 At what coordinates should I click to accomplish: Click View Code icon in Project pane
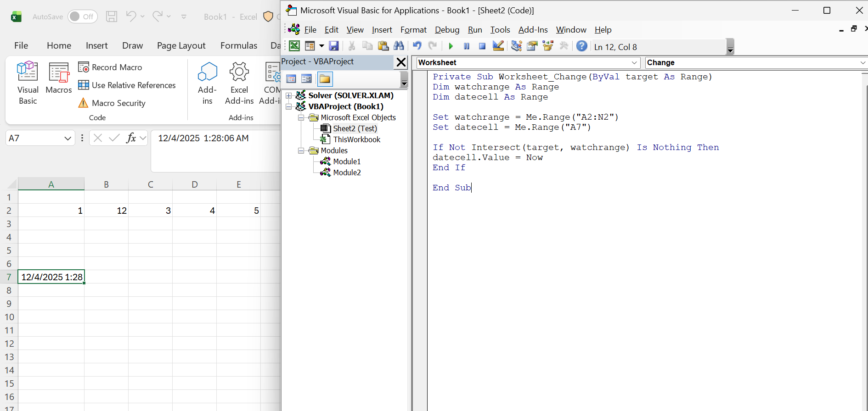[x=291, y=79]
